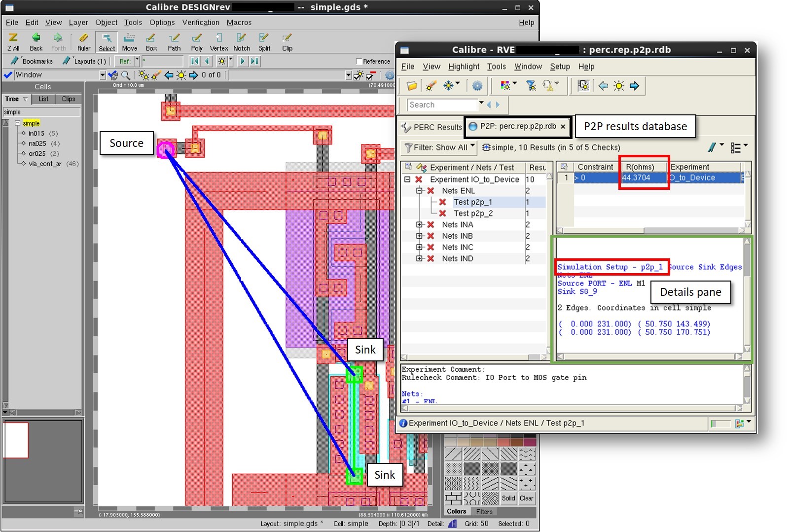
Task: Open the DESIGNrev Layer menu
Action: (78, 23)
